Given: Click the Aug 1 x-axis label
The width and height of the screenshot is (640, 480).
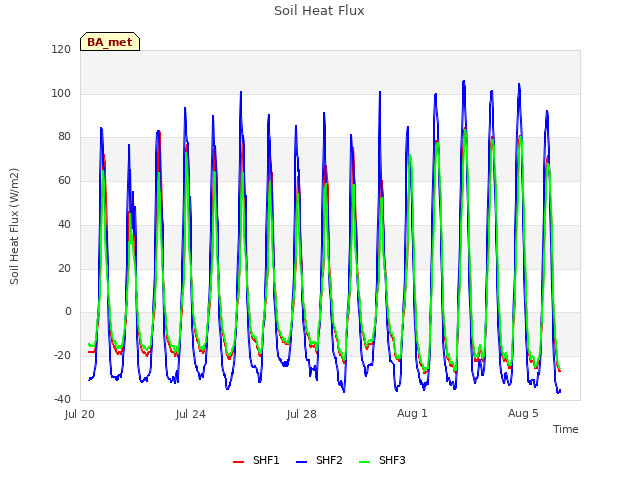Looking at the screenshot, I should pyautogui.click(x=412, y=413).
